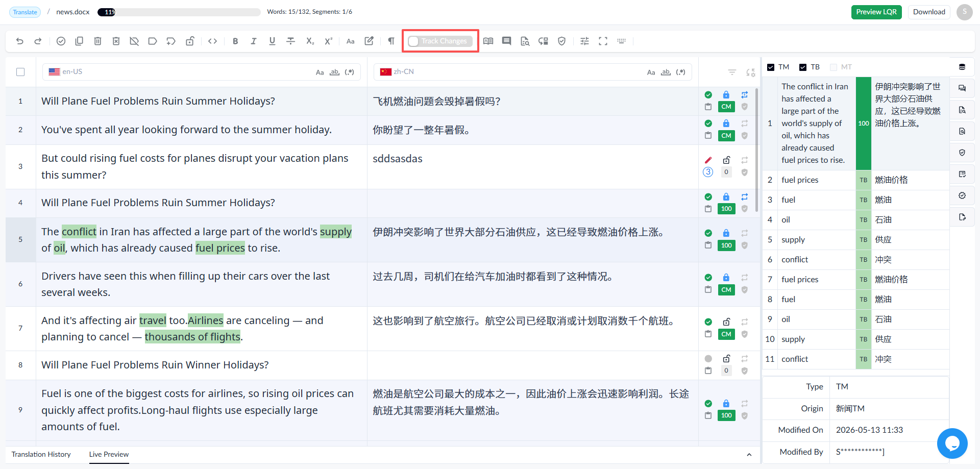Screen dimensions: 980x469
Task: Apply subscript formatting
Action: coord(310,41)
